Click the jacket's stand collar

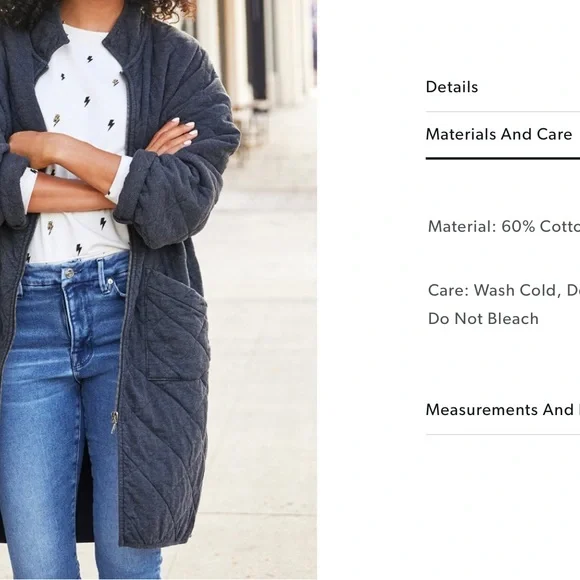[122, 35]
